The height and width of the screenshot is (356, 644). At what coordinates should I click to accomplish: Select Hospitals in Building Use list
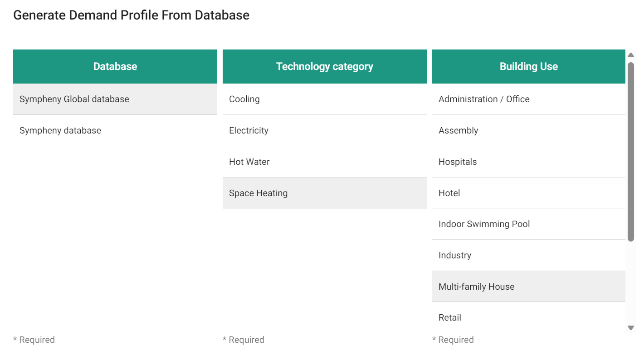[x=528, y=162]
